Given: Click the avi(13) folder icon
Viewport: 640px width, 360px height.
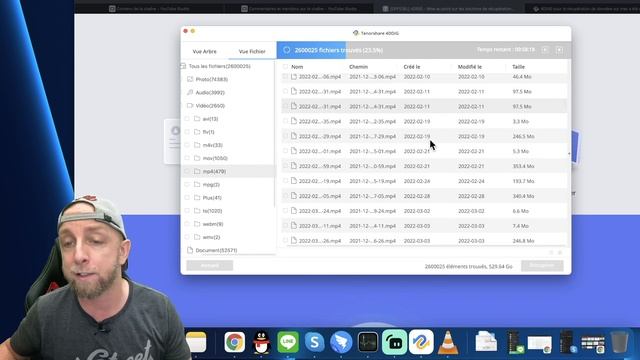Looking at the screenshot, I should point(197,119).
